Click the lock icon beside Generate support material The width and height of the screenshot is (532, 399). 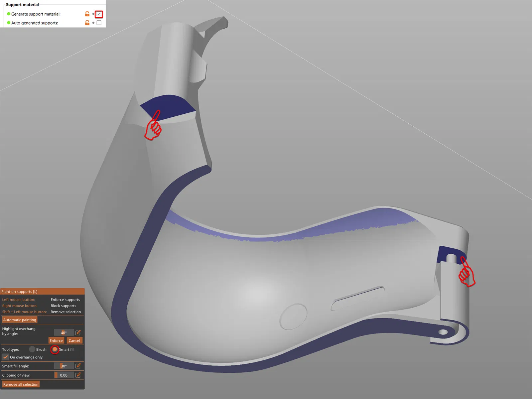[x=87, y=14]
